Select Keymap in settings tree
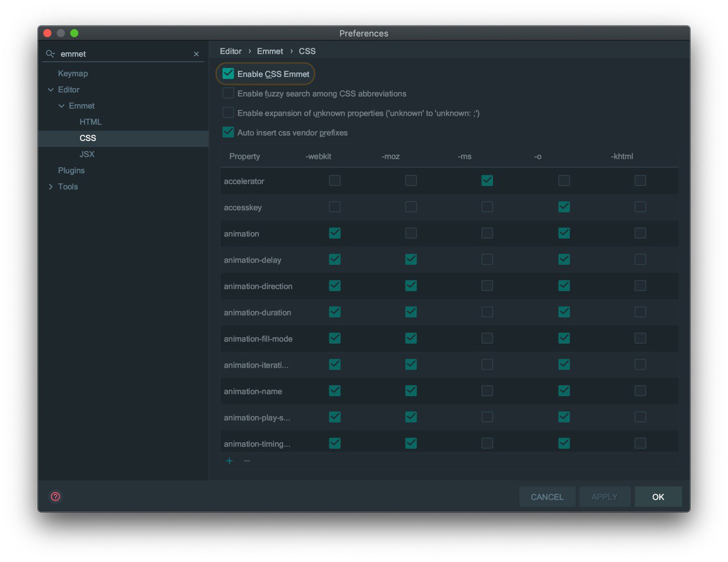The width and height of the screenshot is (728, 562). click(x=73, y=73)
